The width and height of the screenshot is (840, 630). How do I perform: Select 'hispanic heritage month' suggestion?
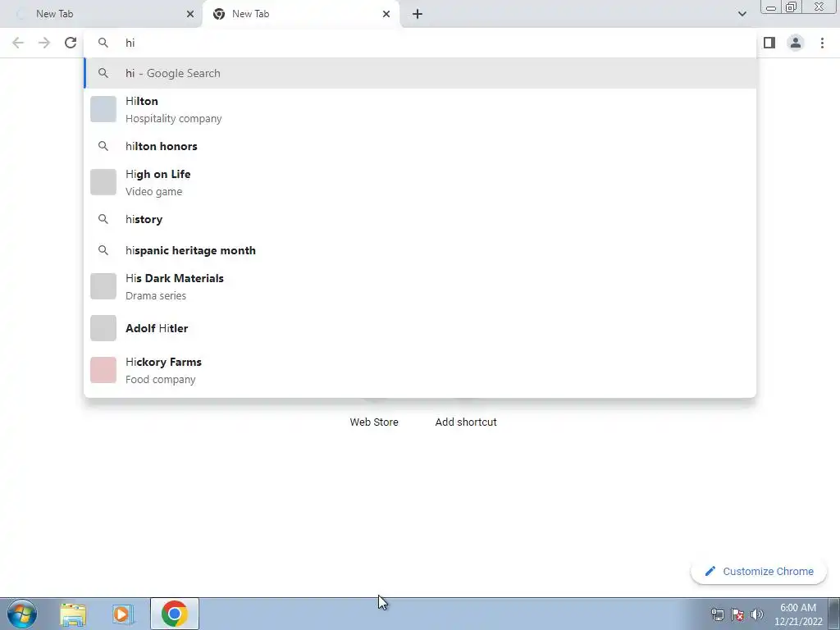[420, 250]
